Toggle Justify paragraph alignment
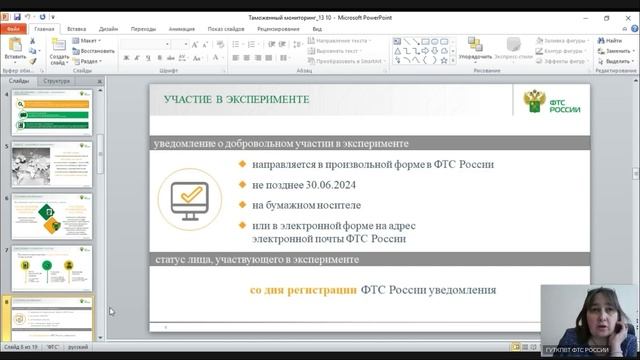Viewport: 640px width, 360px height. [x=269, y=58]
